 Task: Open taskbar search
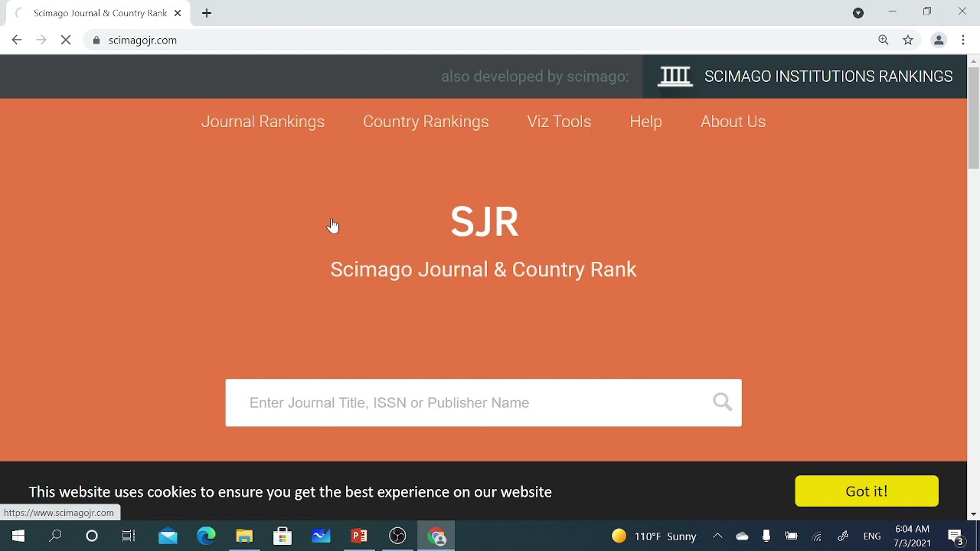55,536
